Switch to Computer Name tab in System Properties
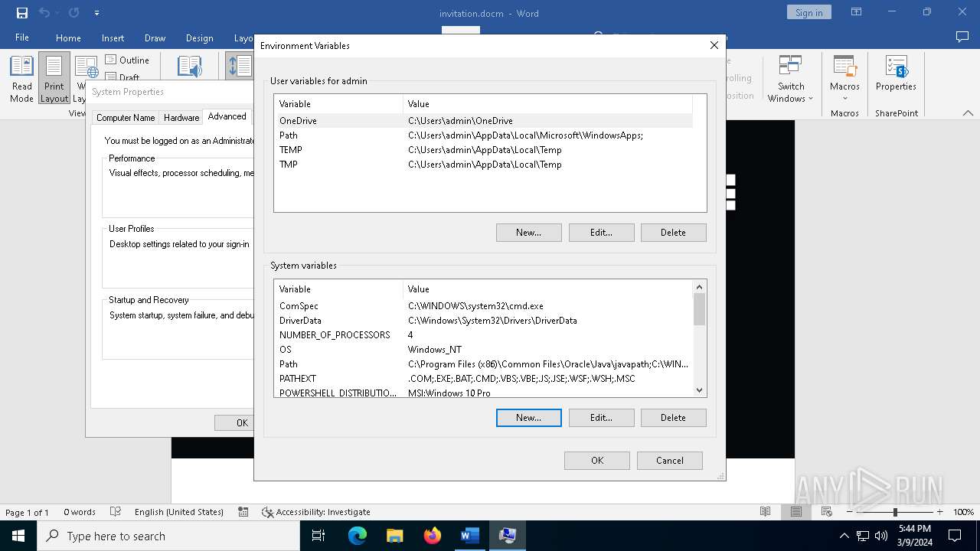The height and width of the screenshot is (551, 980). [126, 118]
